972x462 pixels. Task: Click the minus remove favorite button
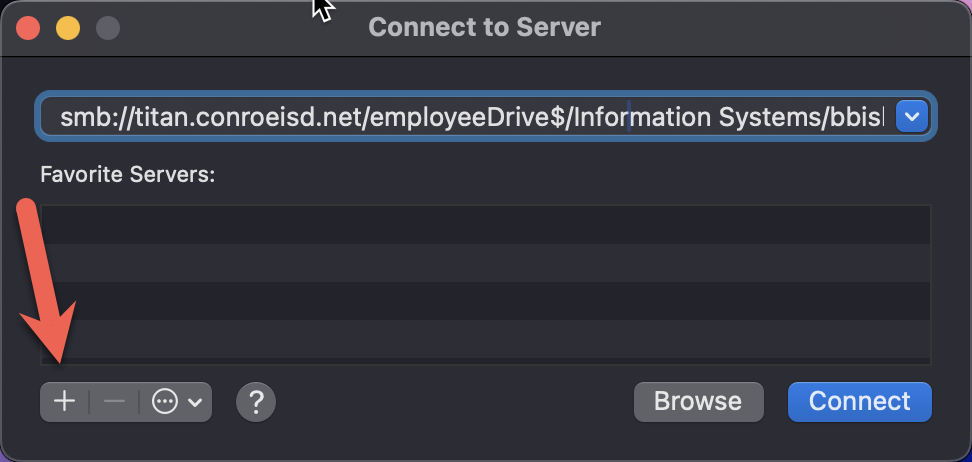tap(114, 402)
